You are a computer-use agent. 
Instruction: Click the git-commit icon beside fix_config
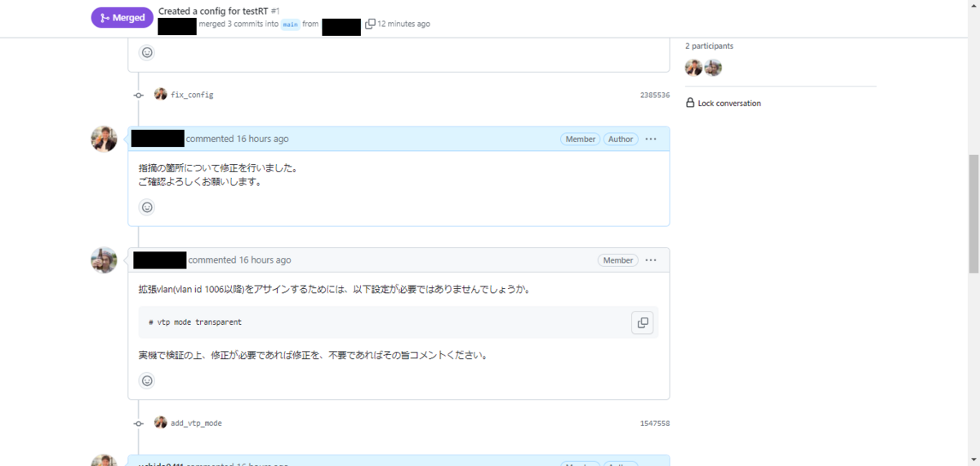(x=139, y=95)
